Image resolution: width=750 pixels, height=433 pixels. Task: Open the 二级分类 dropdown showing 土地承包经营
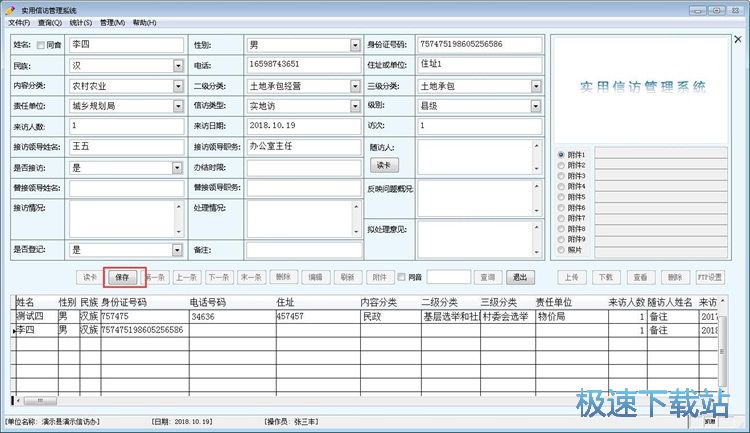tap(355, 86)
